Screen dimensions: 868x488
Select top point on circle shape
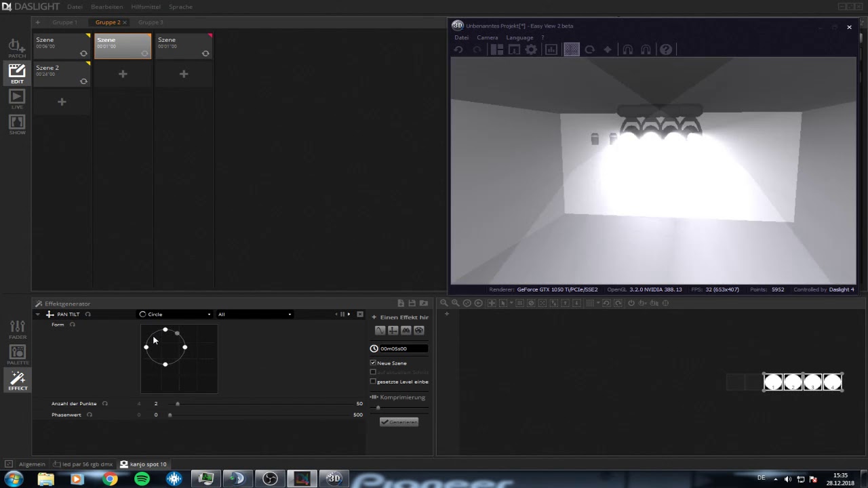point(165,330)
